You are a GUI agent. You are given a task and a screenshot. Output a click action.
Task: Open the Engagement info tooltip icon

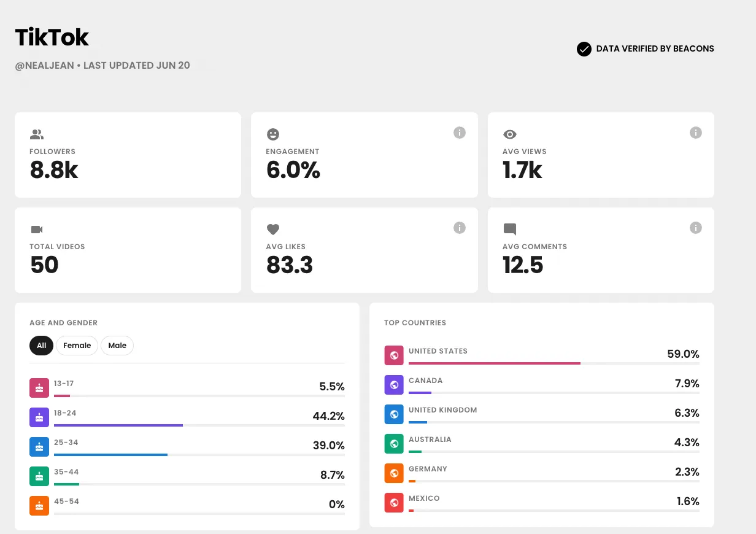(x=460, y=133)
